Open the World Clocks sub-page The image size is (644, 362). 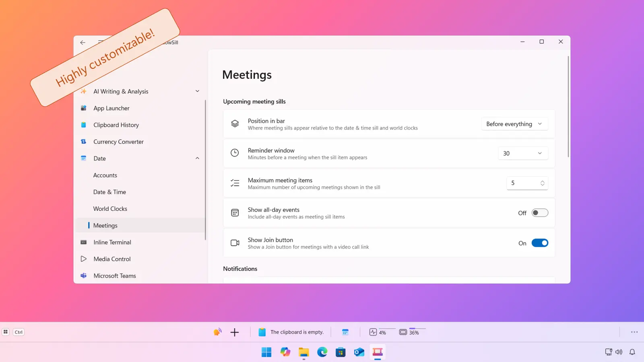click(140, 209)
